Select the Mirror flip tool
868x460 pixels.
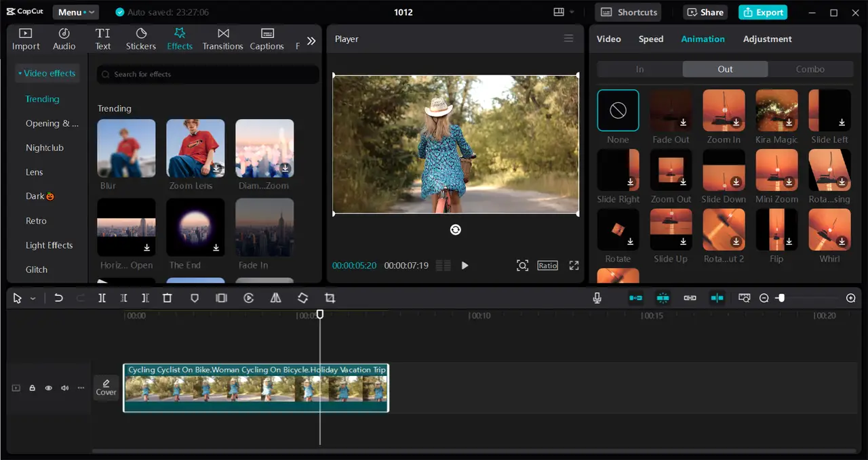tap(275, 298)
